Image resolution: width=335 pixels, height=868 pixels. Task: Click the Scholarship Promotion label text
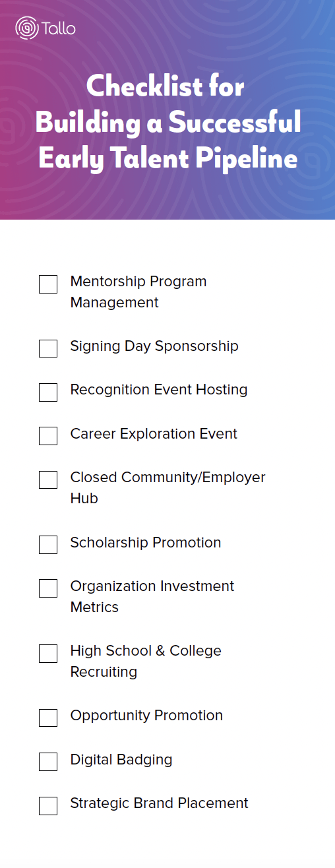(x=146, y=543)
